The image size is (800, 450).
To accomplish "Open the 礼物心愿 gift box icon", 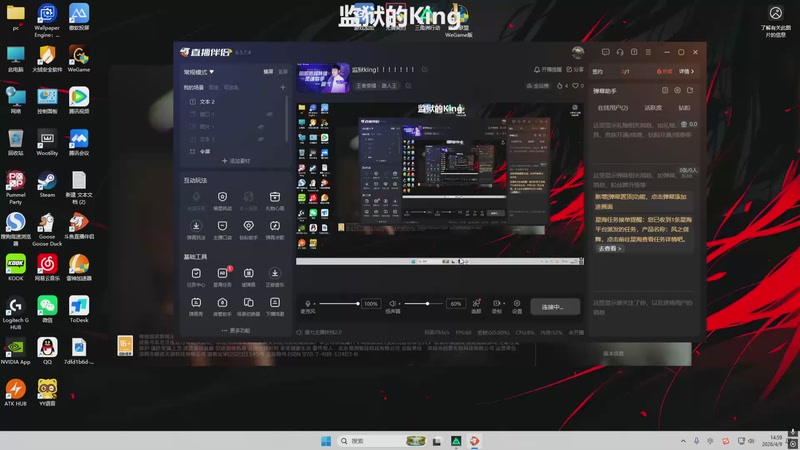I will coord(275,197).
